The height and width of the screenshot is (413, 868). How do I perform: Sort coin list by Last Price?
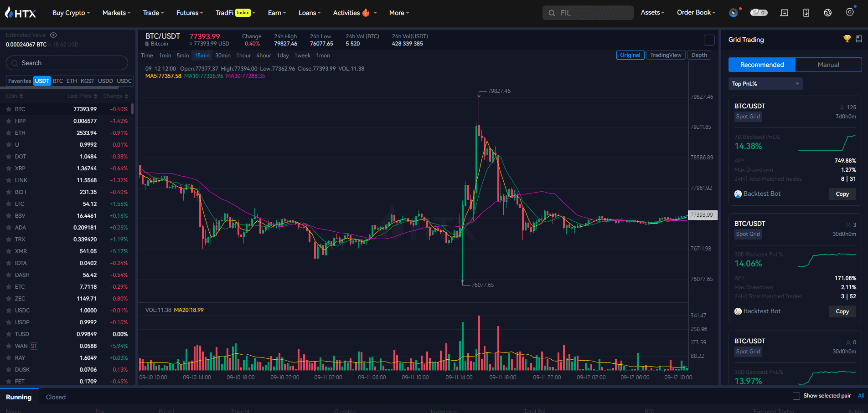pyautogui.click(x=82, y=96)
